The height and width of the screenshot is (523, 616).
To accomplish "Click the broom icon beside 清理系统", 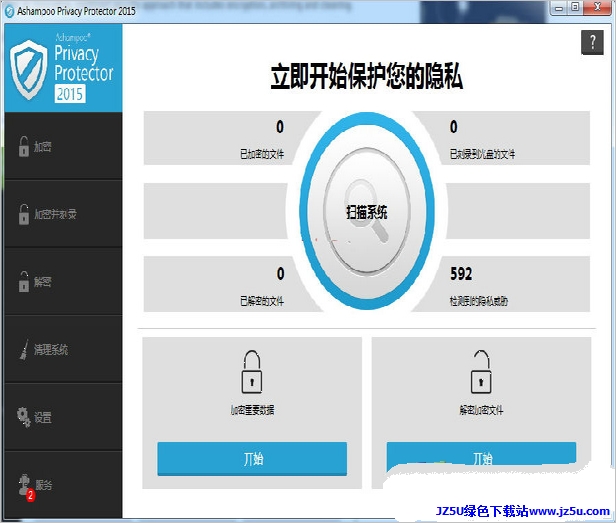I will click(x=24, y=349).
